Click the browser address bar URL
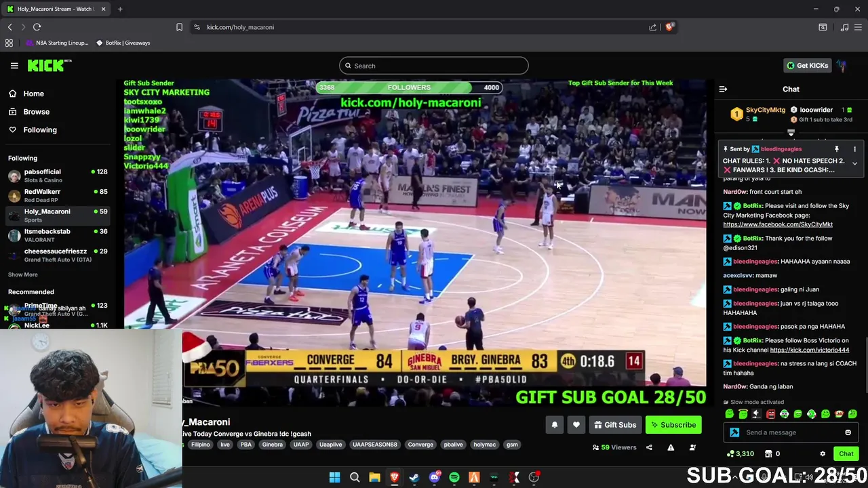Screen dimensions: 868x488 click(240, 27)
